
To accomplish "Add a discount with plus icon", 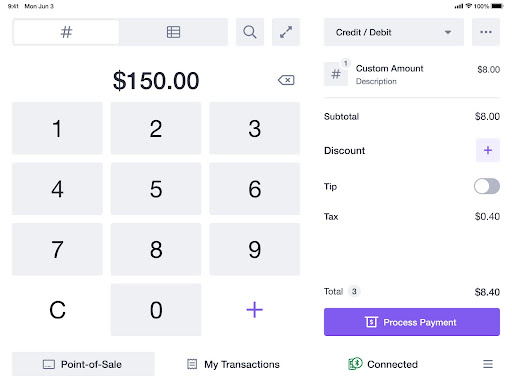I will click(488, 150).
